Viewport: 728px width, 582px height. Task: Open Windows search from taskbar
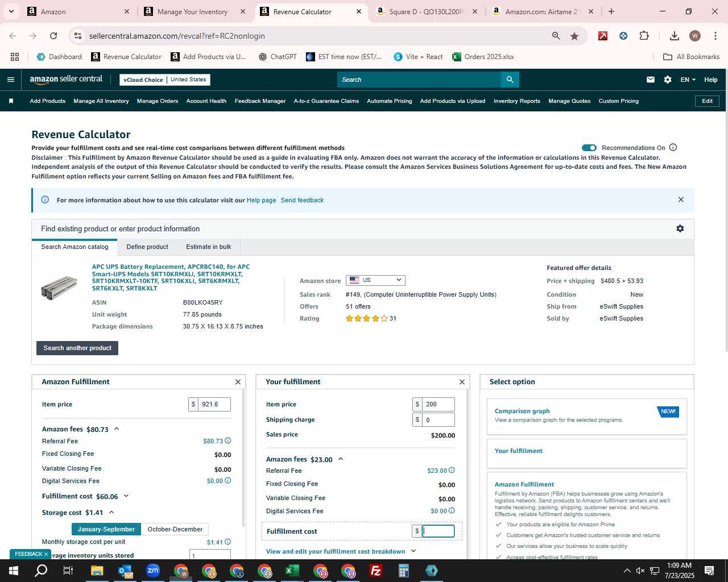coord(42,571)
